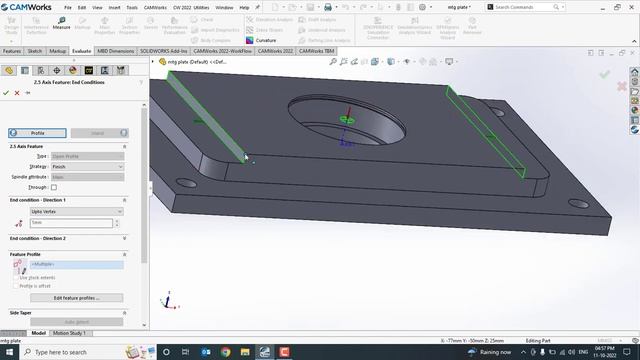Open File Explorer folder icon in task pane
The width and height of the screenshot is (640, 360).
[x=634, y=91]
